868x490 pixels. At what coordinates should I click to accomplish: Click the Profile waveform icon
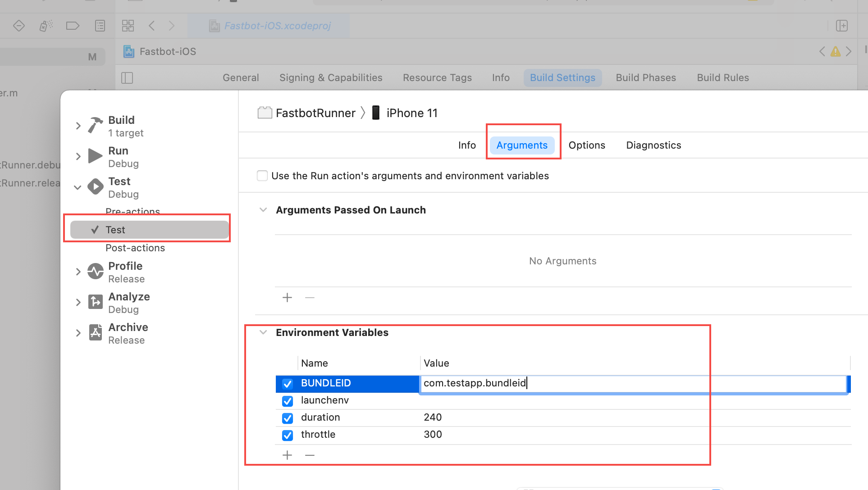tap(95, 271)
